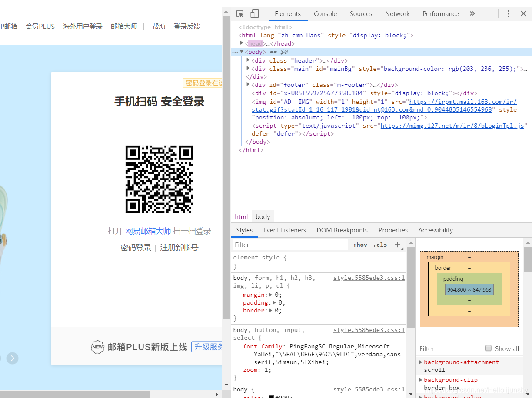Open the stat.gif image src link
This screenshot has height=398, width=532.
point(384,106)
